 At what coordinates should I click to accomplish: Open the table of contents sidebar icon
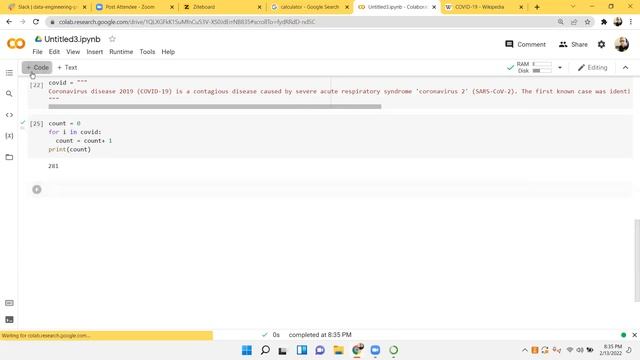click(9, 73)
